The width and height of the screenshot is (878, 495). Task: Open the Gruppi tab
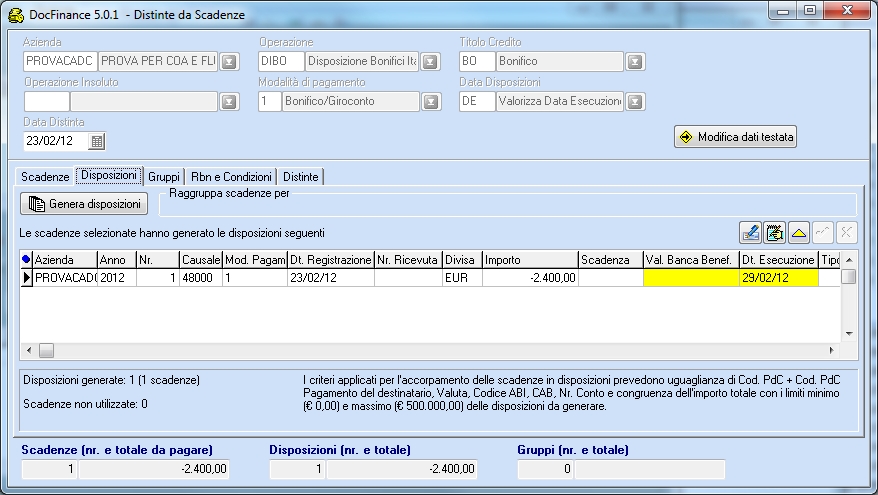click(164, 176)
